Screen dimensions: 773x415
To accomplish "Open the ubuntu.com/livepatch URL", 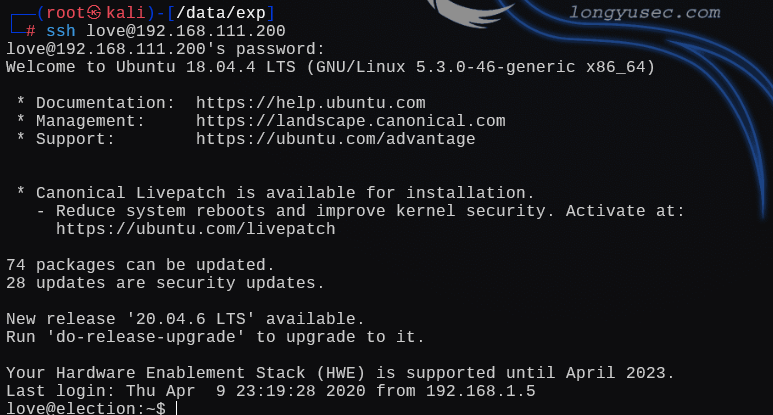I will (195, 229).
